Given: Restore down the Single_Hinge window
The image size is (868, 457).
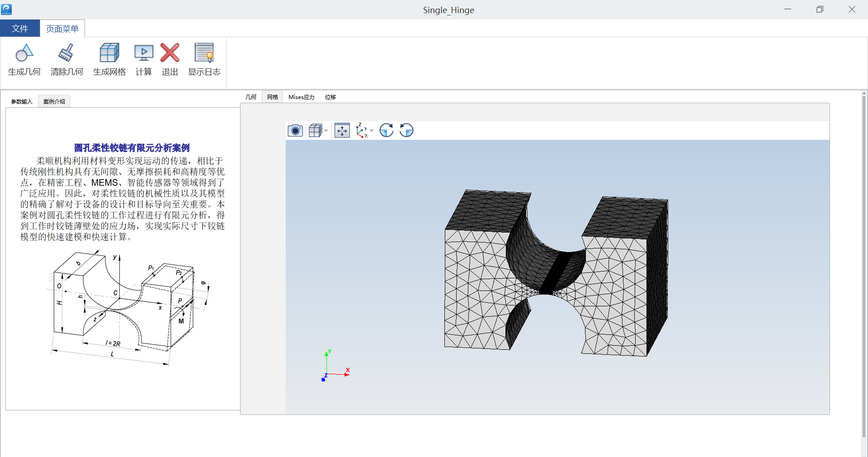Looking at the screenshot, I should click(x=820, y=10).
